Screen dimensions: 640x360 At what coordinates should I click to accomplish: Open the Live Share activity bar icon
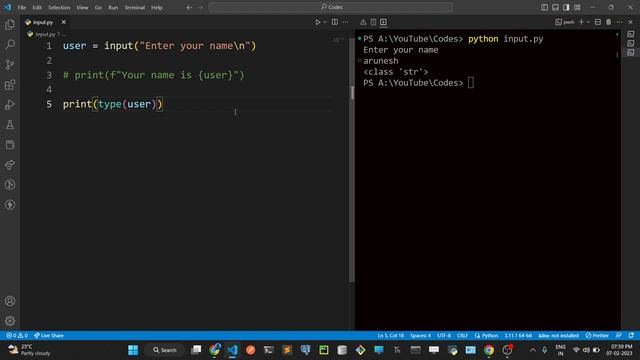pos(10,165)
